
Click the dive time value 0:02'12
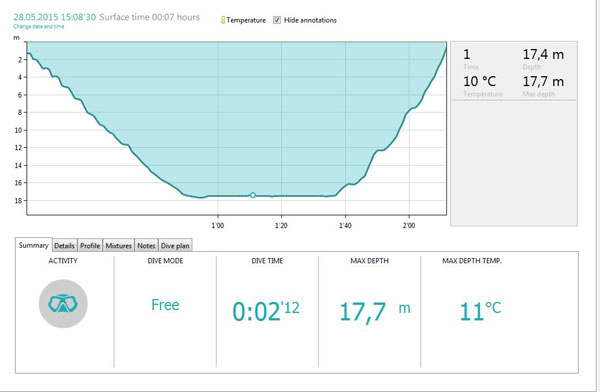[x=266, y=311]
